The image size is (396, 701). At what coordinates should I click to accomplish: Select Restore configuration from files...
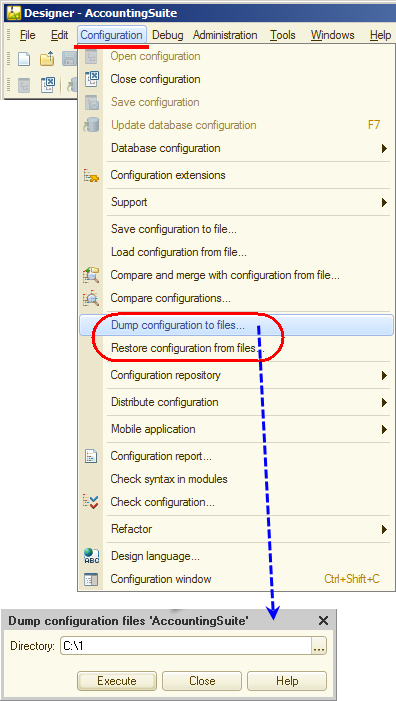pos(236,348)
